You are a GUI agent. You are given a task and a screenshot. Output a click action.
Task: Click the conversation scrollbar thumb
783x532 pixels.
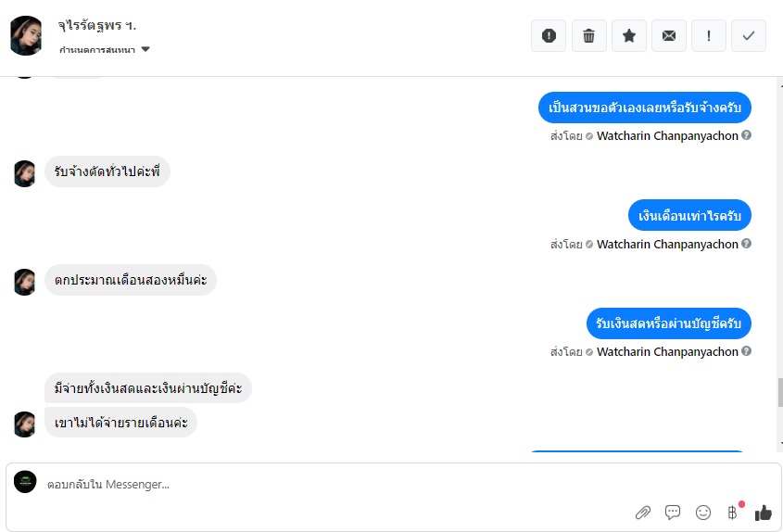tap(780, 393)
